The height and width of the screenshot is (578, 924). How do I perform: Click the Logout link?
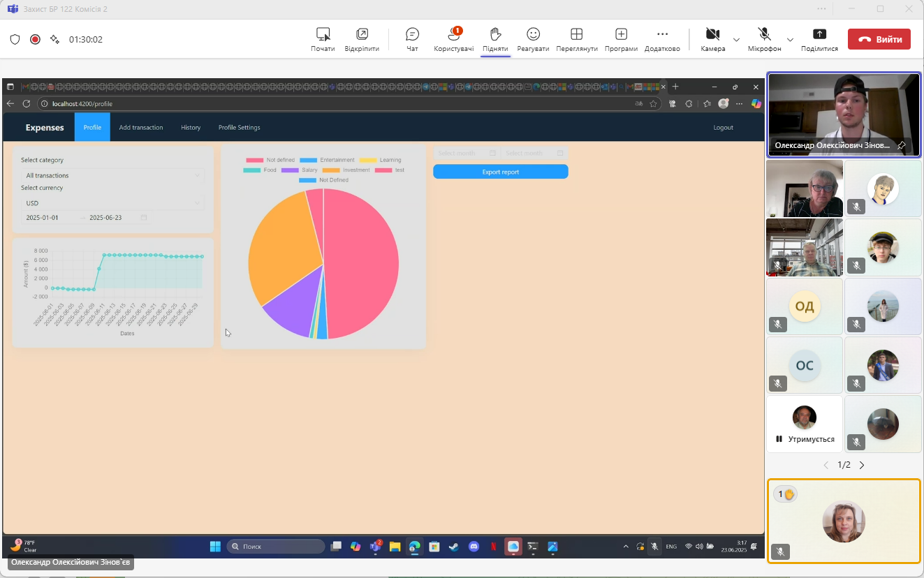[723, 127]
